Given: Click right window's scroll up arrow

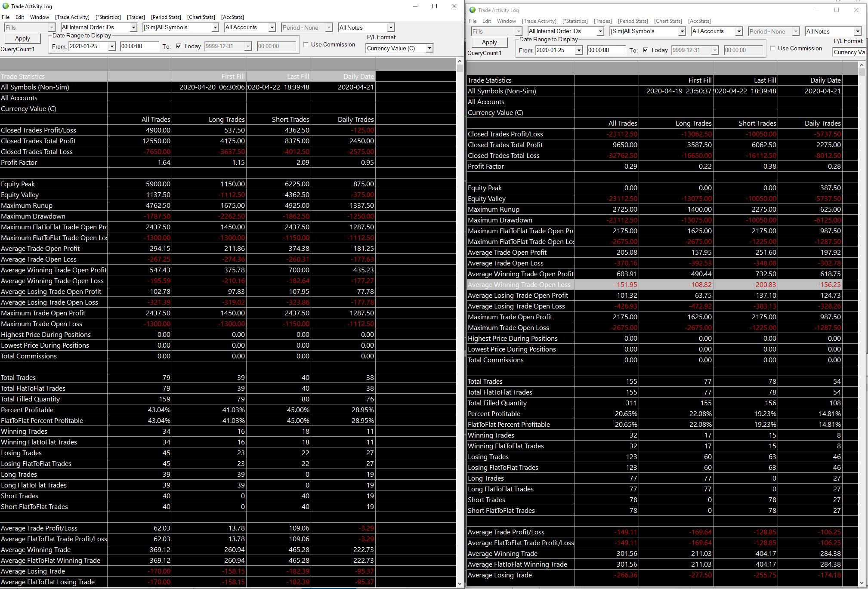Looking at the screenshot, I should (x=862, y=65).
